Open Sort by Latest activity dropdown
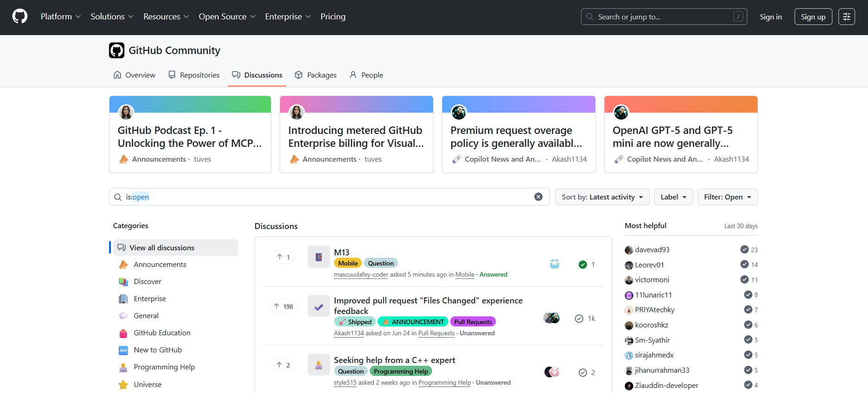Viewport: 868px width, 393px height. [602, 197]
